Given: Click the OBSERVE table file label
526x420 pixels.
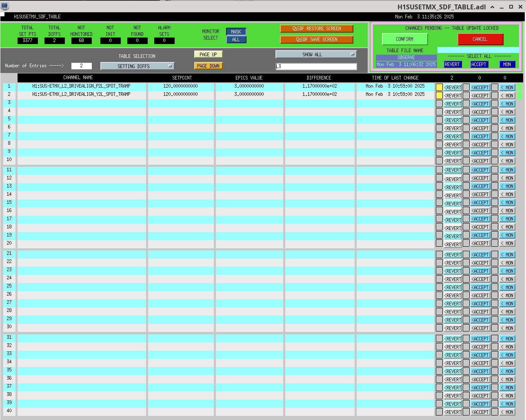Looking at the screenshot, I should click(x=406, y=57).
